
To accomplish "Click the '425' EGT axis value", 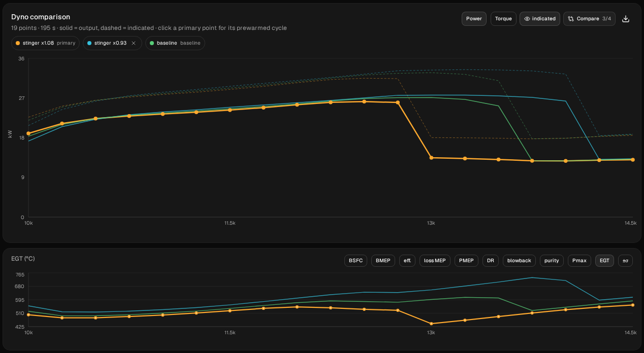I will click(x=20, y=327).
